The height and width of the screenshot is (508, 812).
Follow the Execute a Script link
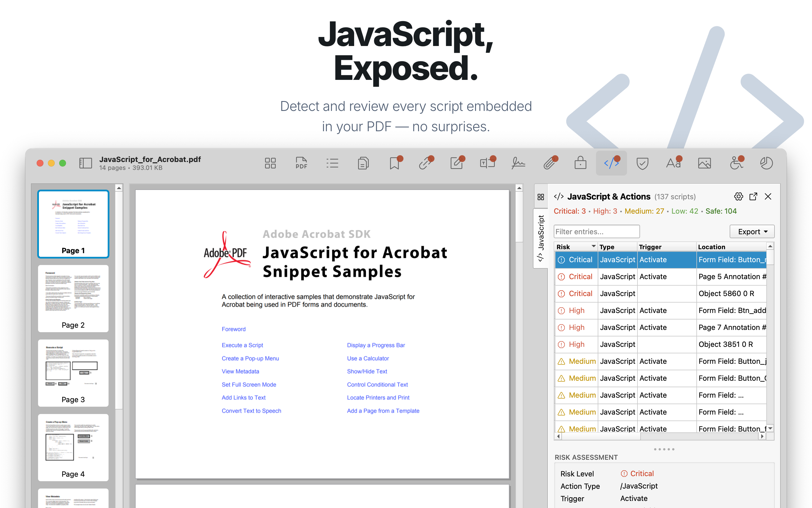pos(242,345)
